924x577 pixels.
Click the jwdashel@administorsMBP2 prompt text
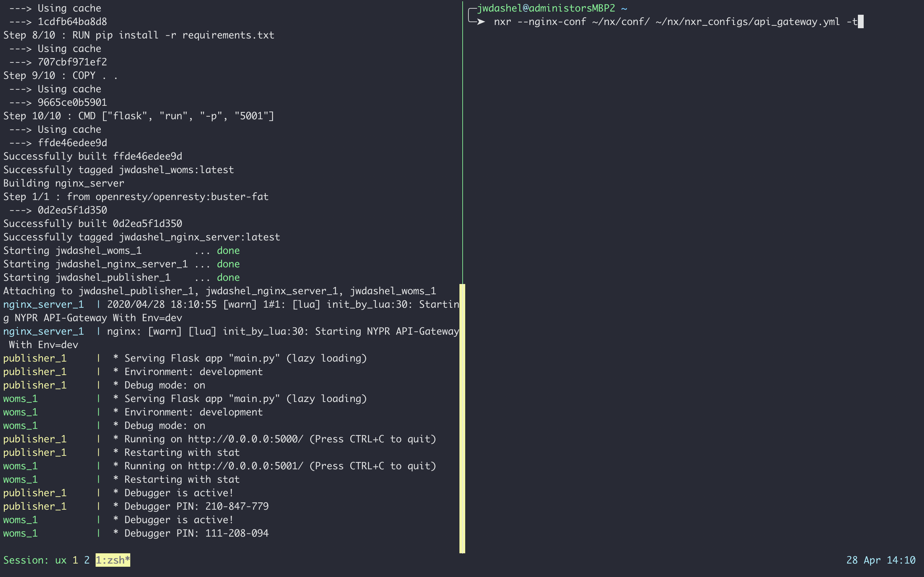pos(546,8)
